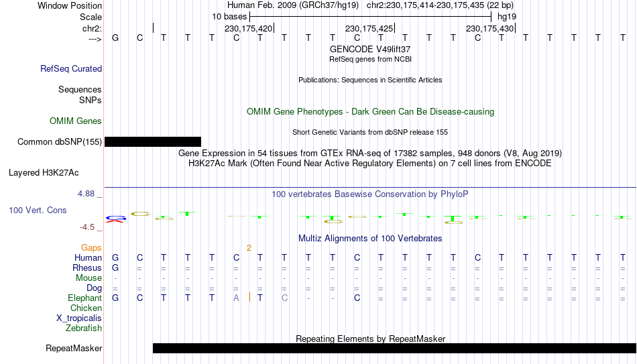Click the 230,175,430 ruler coordinate
The height and width of the screenshot is (364, 637).
(x=489, y=28)
